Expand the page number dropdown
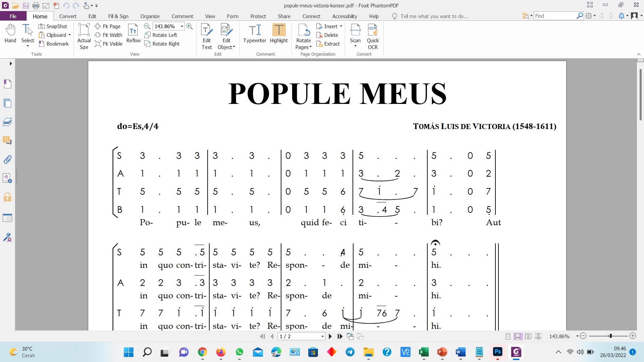Screen dimensions: 644x362 (322, 336)
